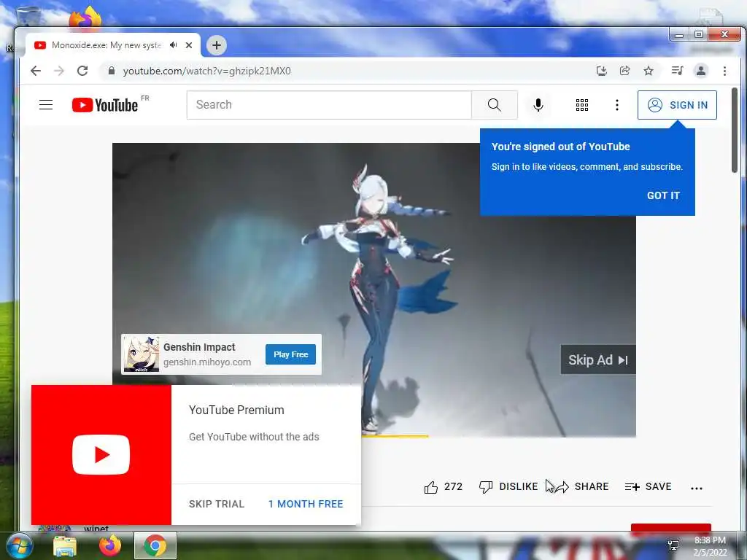
Task: Click the red YouTube Premium logo panel
Action: [101, 455]
